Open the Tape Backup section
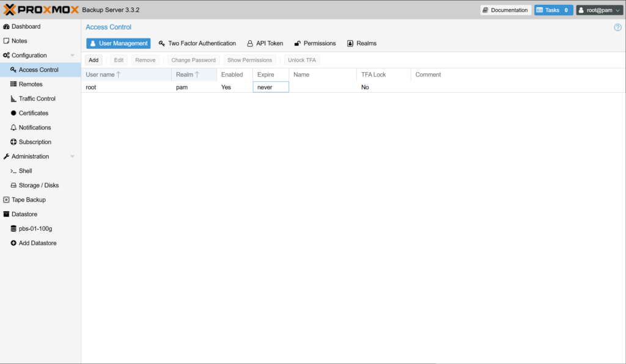Image resolution: width=626 pixels, height=364 pixels. 28,200
